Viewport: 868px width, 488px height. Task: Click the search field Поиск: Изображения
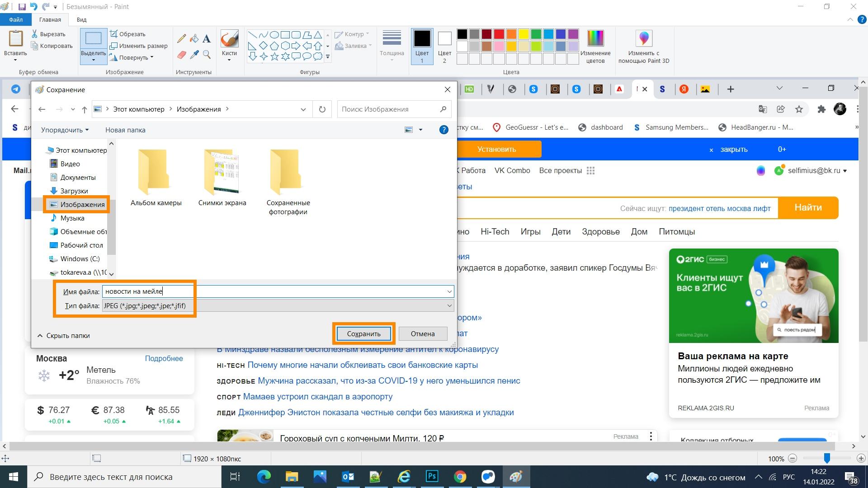click(x=394, y=109)
